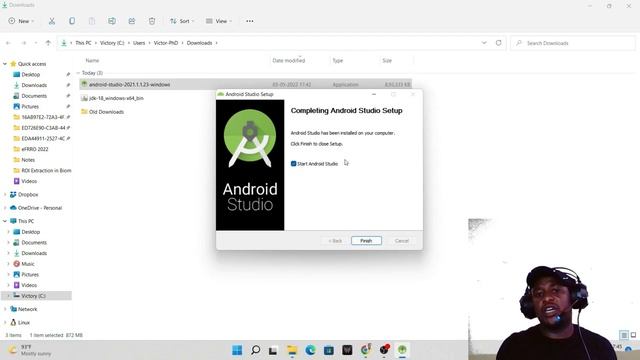Screen dimensions: 640x360
Task: Refresh the Downloads folder
Action: pyautogui.click(x=498, y=43)
